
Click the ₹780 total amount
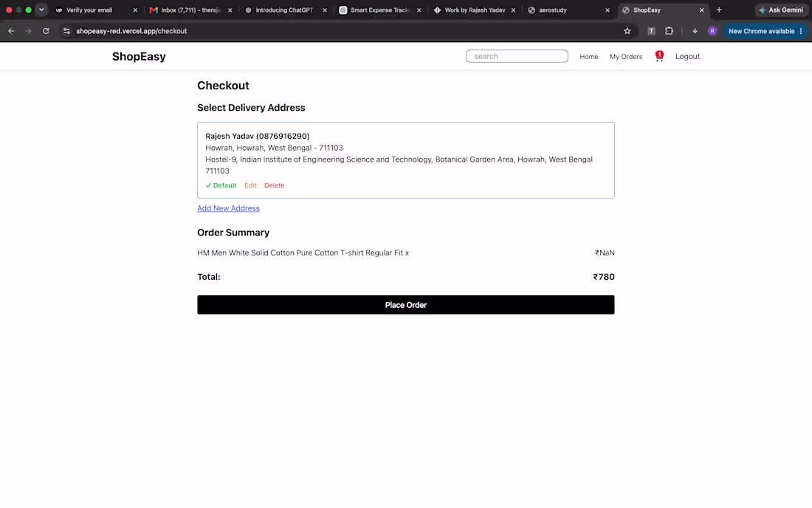603,277
